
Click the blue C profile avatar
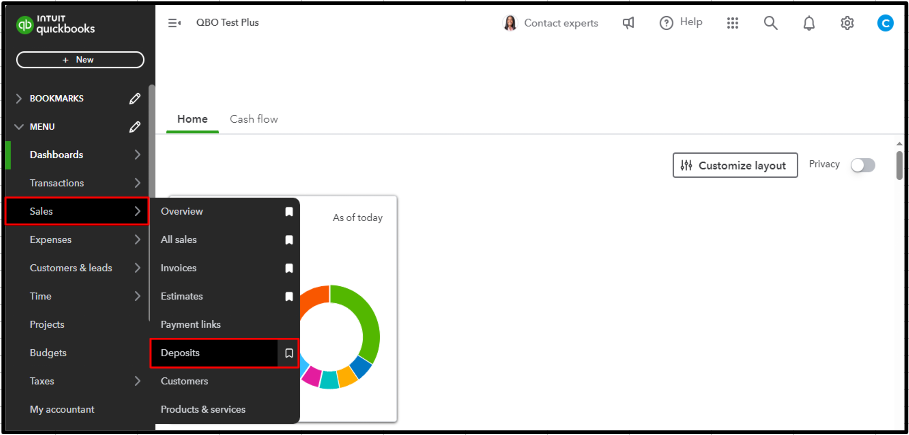pos(885,23)
